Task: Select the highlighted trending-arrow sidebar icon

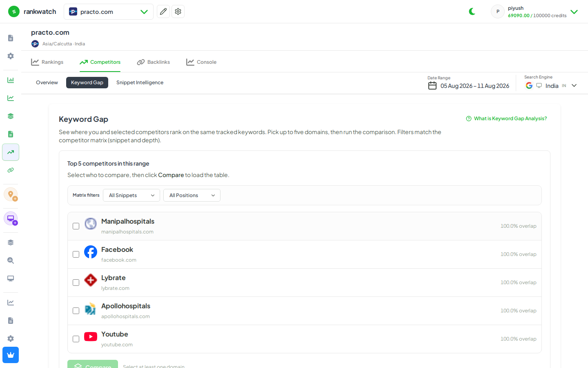Action: 11,152
